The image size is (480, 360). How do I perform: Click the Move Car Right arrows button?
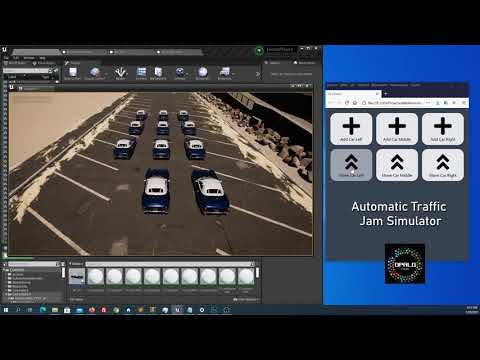coord(443,165)
